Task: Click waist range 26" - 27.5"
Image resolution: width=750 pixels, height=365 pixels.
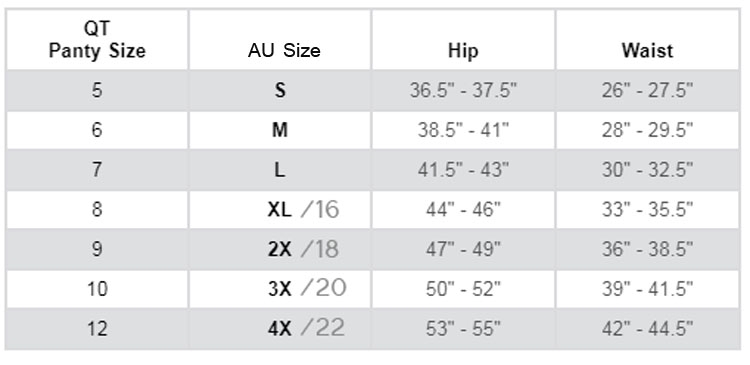Action: click(648, 90)
